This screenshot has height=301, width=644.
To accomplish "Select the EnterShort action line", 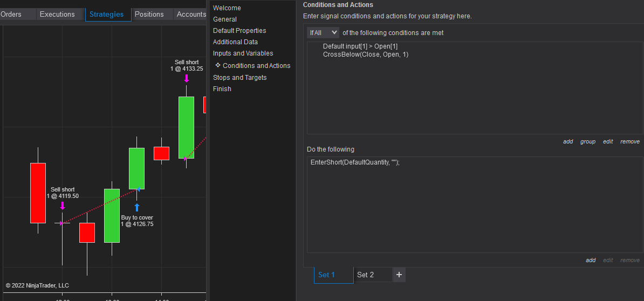I will pos(355,162).
